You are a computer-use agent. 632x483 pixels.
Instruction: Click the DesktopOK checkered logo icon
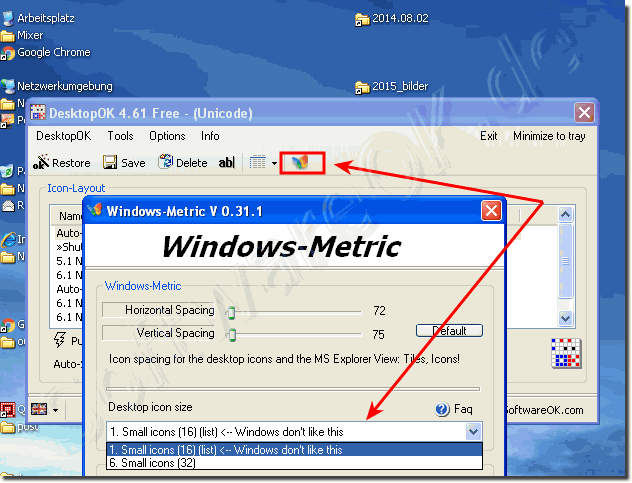pos(566,353)
